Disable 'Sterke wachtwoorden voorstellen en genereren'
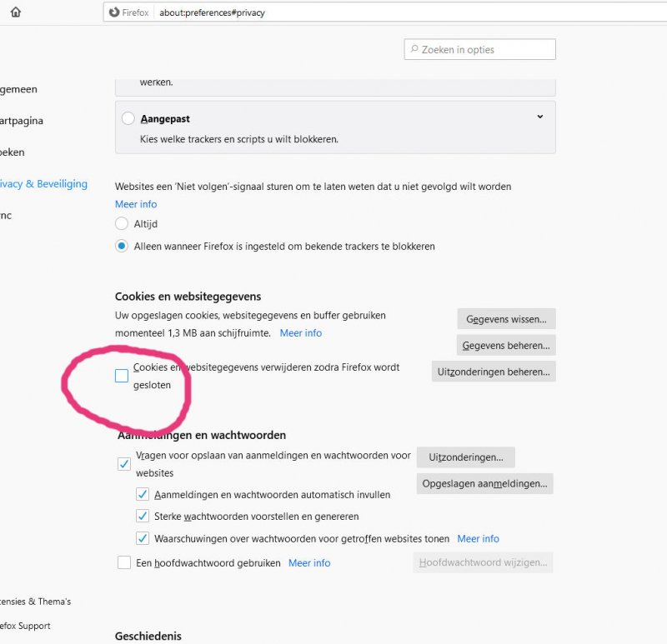The width and height of the screenshot is (667, 644). (143, 516)
